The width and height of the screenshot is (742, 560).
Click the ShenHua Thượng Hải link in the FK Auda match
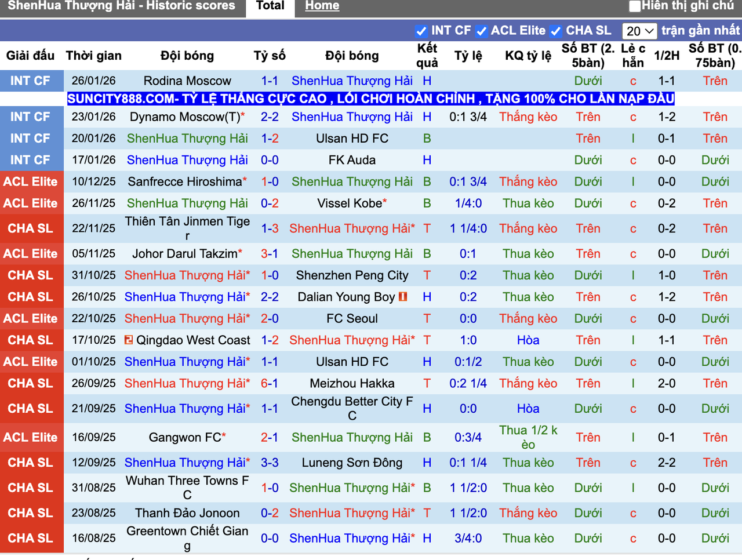click(187, 160)
